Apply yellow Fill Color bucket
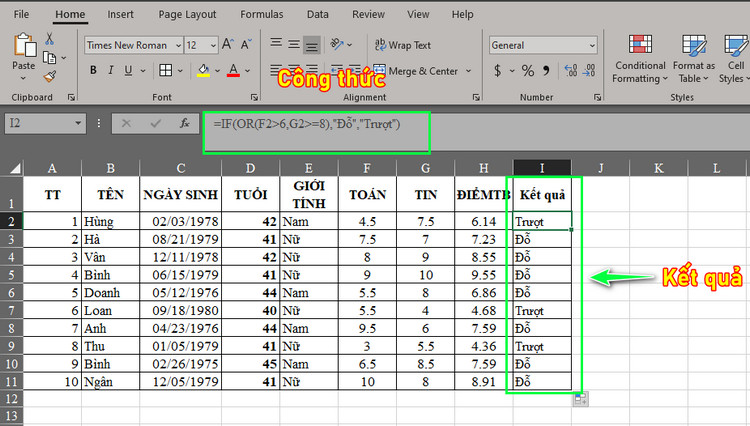The image size is (750, 426). pyautogui.click(x=204, y=71)
